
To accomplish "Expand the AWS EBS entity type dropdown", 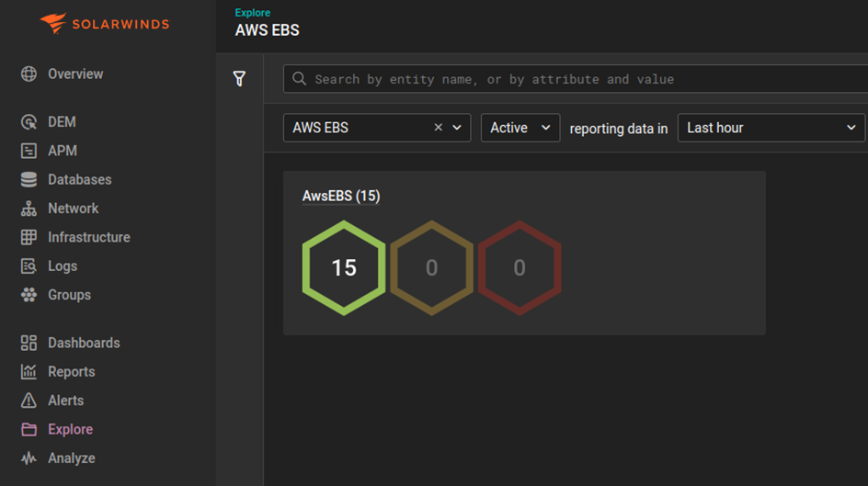I will pos(457,128).
